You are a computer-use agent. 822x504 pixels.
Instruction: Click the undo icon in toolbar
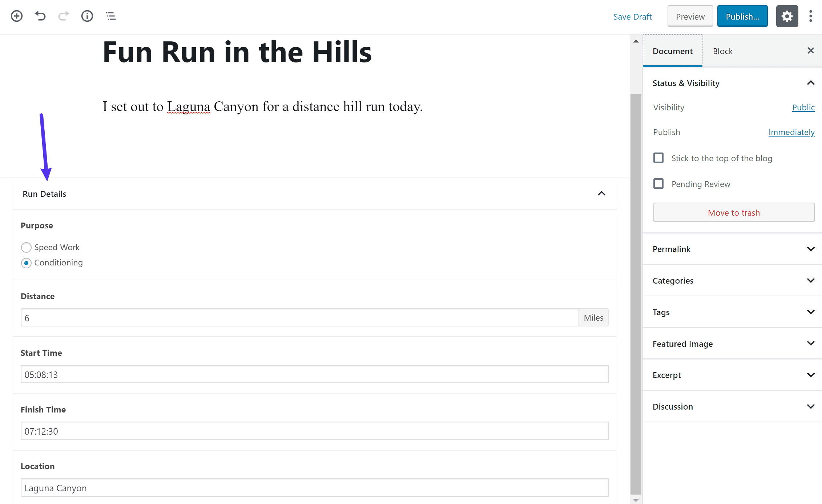click(39, 16)
